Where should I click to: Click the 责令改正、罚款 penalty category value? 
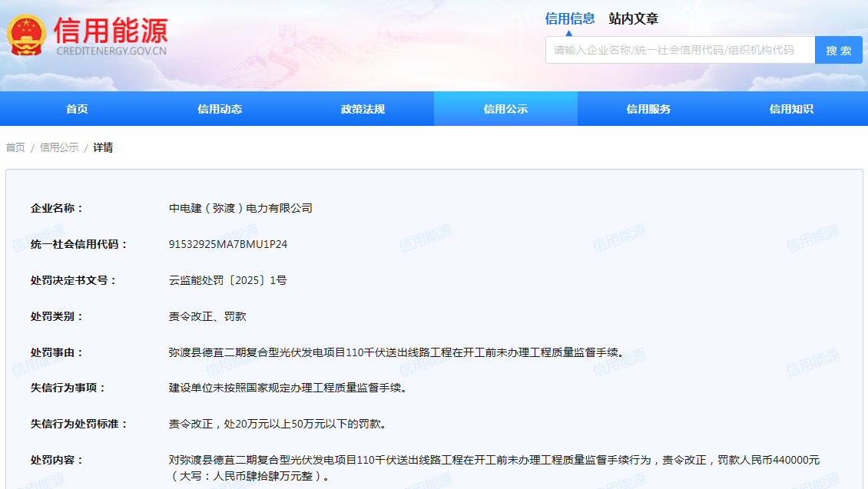[207, 316]
